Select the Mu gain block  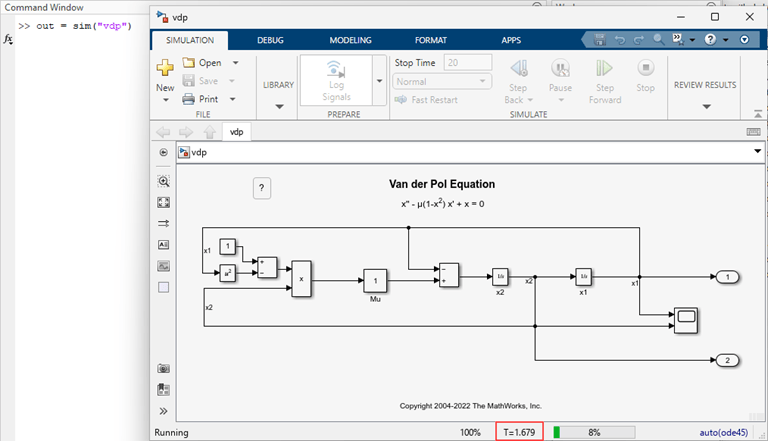[375, 281]
